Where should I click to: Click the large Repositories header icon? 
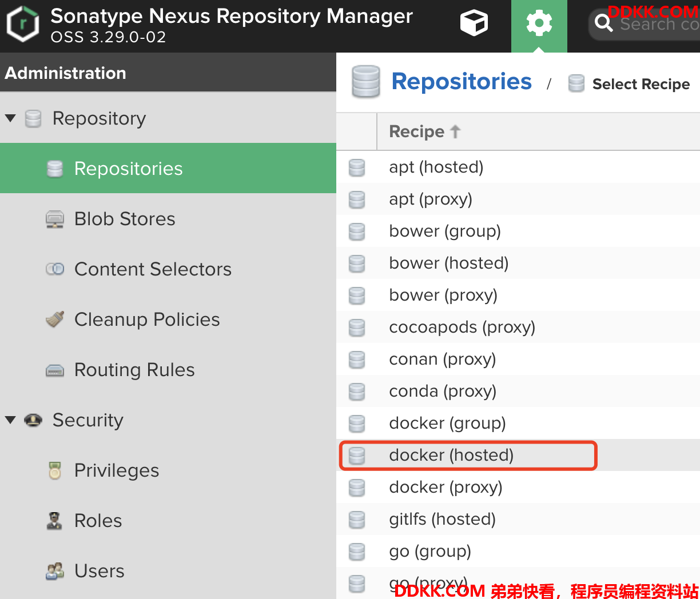[366, 82]
